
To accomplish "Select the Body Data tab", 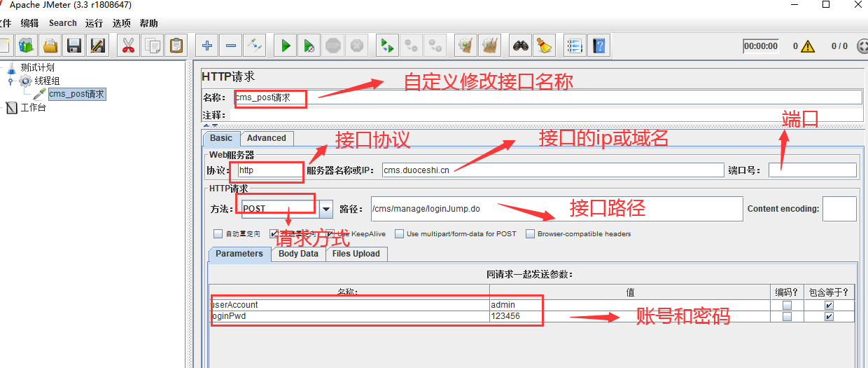I will 298,254.
